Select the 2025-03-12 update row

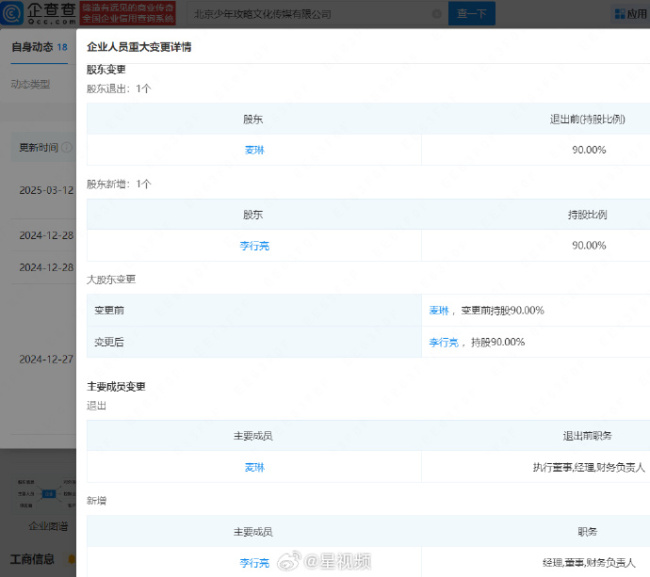coord(46,190)
